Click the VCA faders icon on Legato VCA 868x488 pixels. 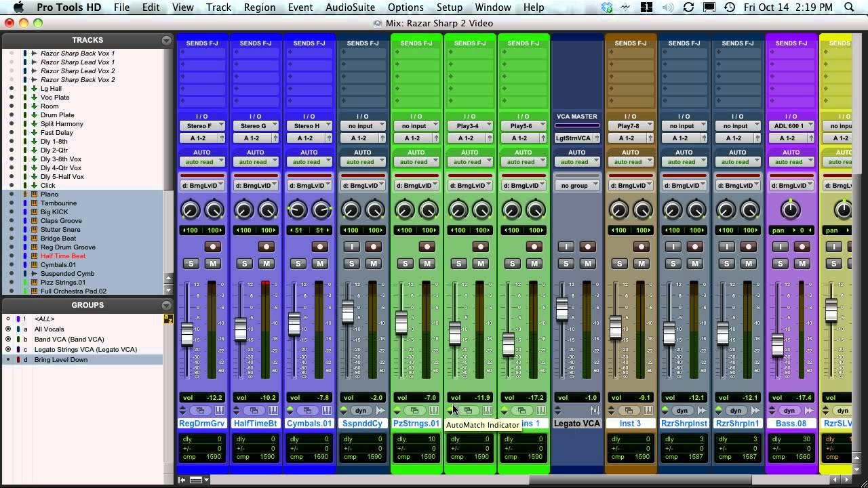tap(595, 411)
